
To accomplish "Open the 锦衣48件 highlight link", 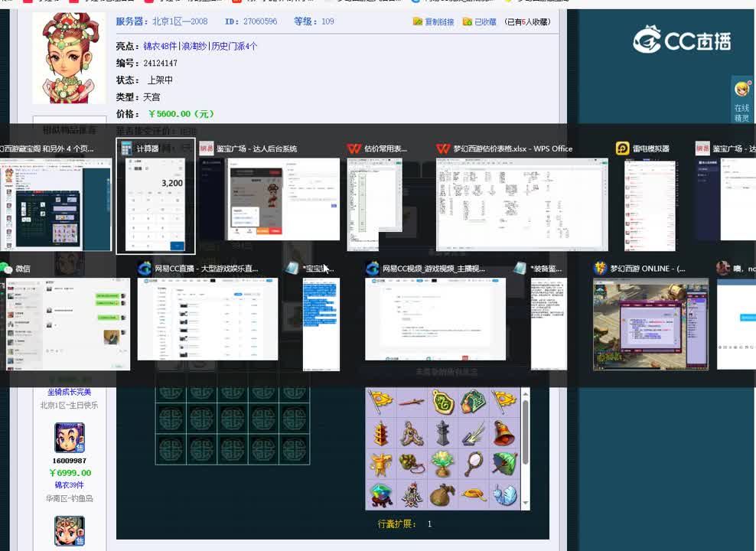I will (x=160, y=46).
